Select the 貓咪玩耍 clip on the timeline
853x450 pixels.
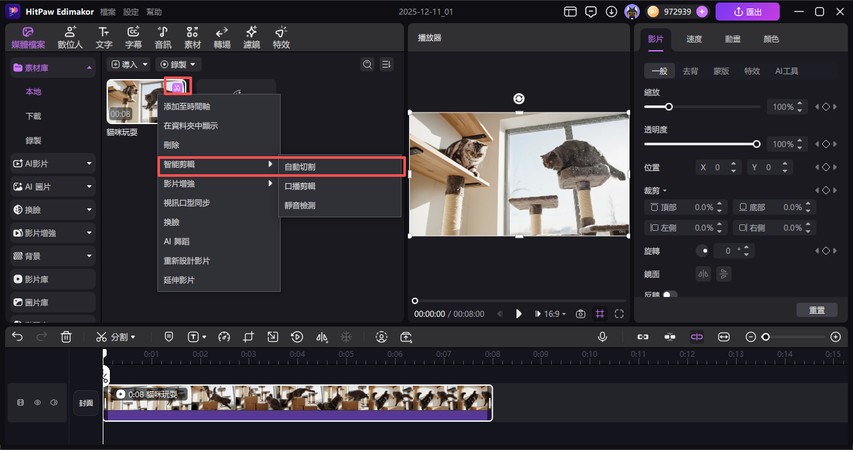(x=298, y=403)
